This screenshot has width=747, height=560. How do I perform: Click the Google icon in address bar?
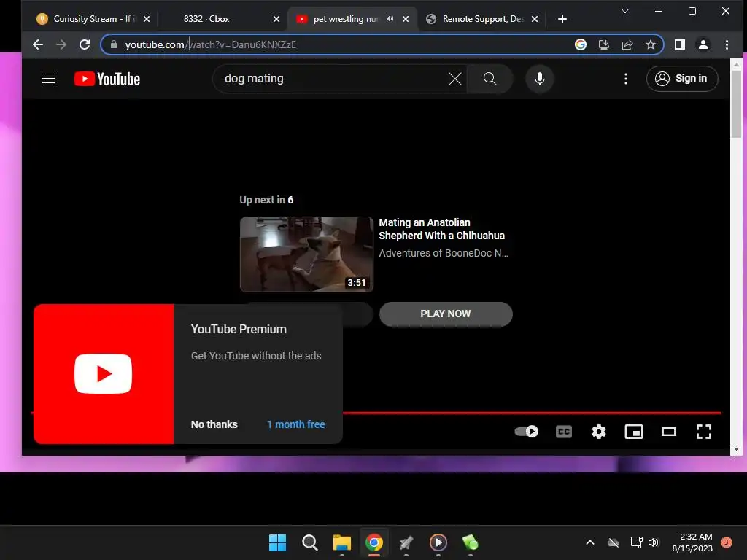580,44
